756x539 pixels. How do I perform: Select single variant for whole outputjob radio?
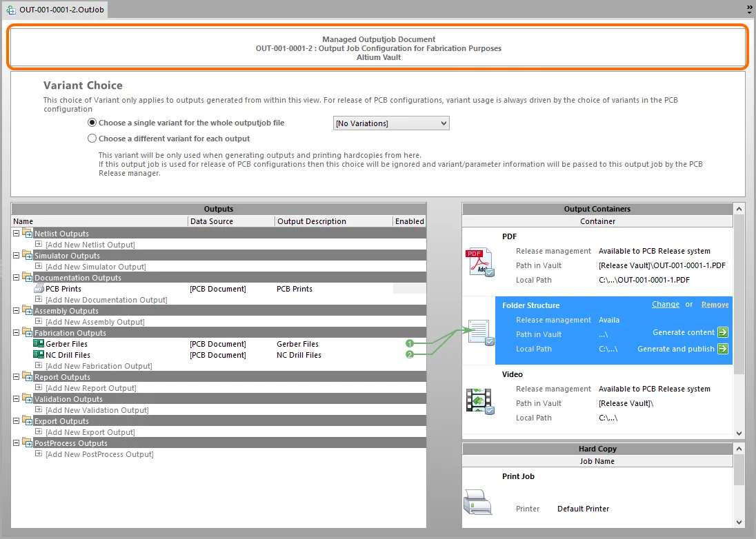pos(92,123)
